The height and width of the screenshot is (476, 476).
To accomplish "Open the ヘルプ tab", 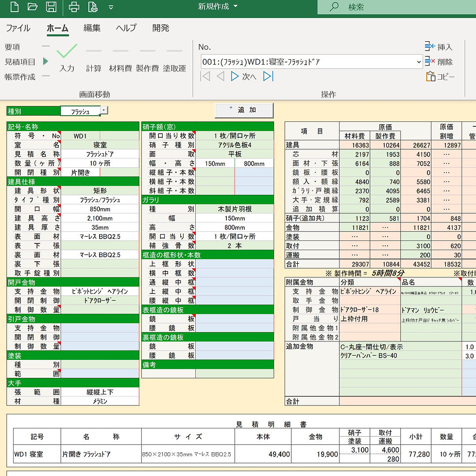I will [126, 28].
